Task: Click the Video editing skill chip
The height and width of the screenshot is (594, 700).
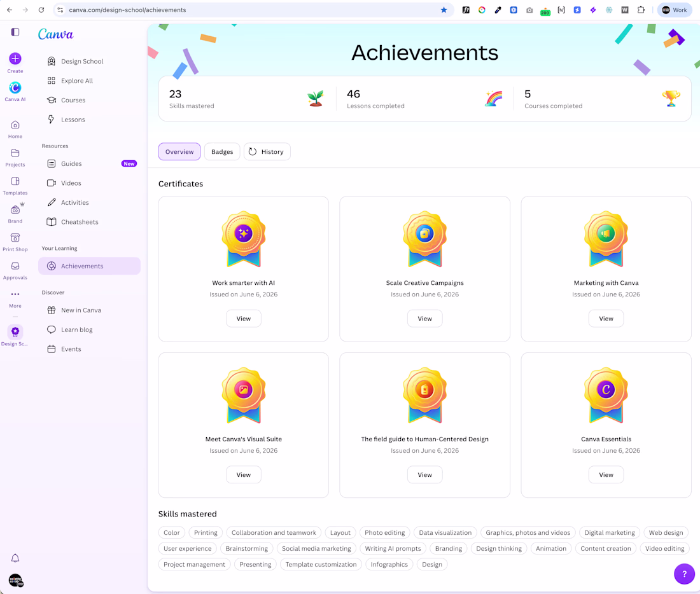Action: (x=665, y=548)
